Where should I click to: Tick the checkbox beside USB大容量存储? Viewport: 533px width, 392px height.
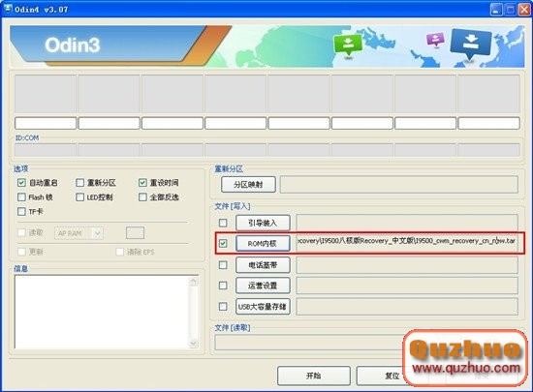[223, 307]
